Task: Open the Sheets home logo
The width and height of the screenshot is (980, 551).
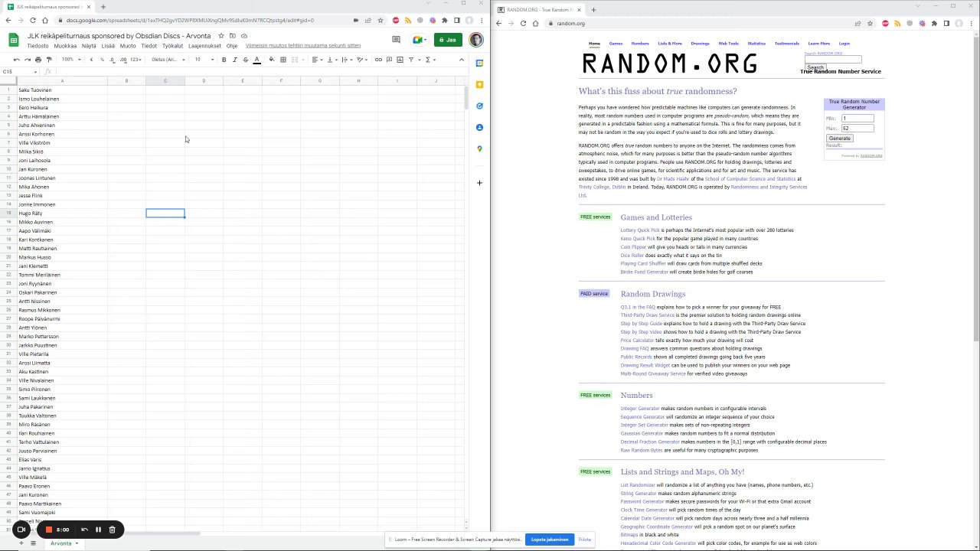Action: (x=13, y=40)
